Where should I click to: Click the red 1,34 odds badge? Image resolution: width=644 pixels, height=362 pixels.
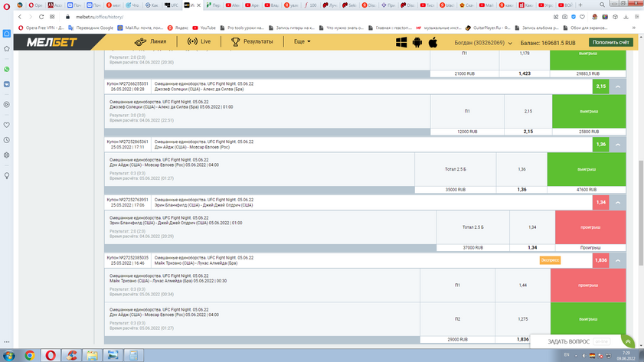click(601, 202)
